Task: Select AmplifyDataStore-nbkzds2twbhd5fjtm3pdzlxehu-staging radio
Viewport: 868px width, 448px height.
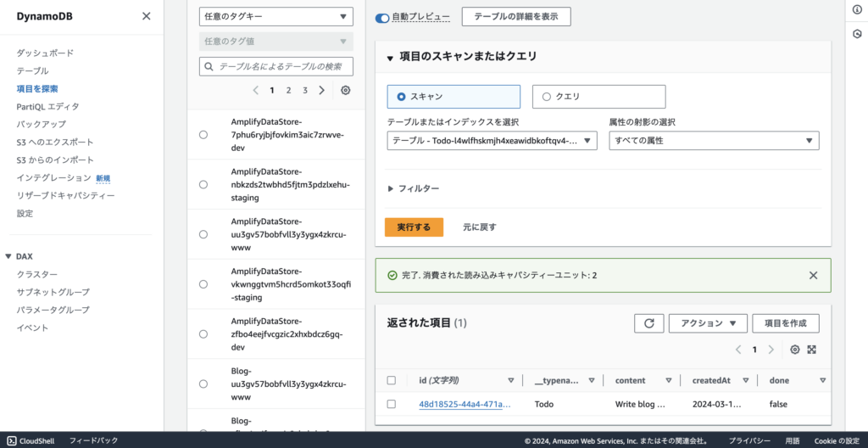Action: click(203, 184)
